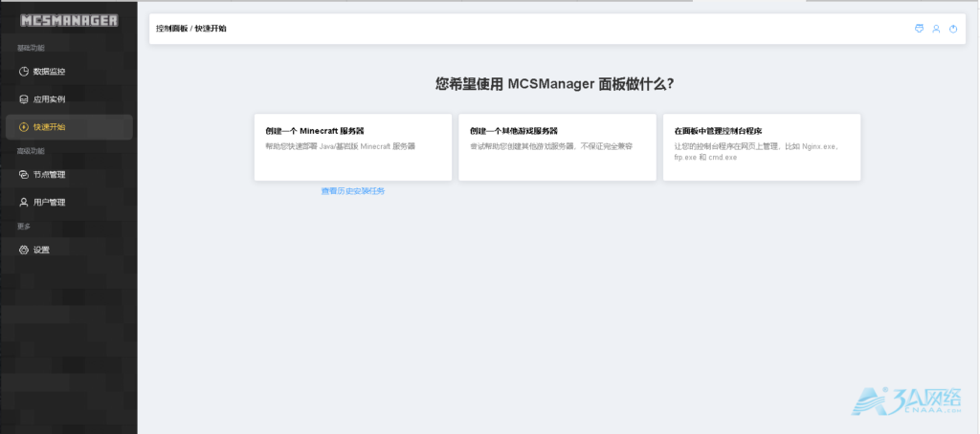The height and width of the screenshot is (434, 980).
Task: Select 快速开始 menu item
Action: coord(69,127)
